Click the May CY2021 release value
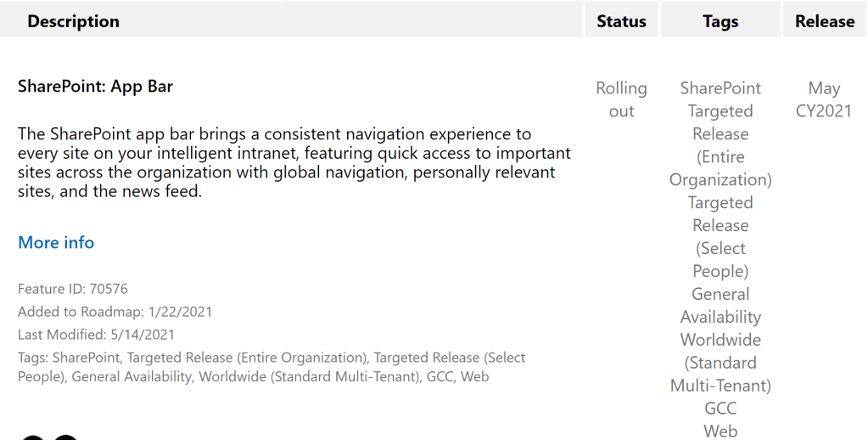This screenshot has height=440, width=868. (824, 99)
